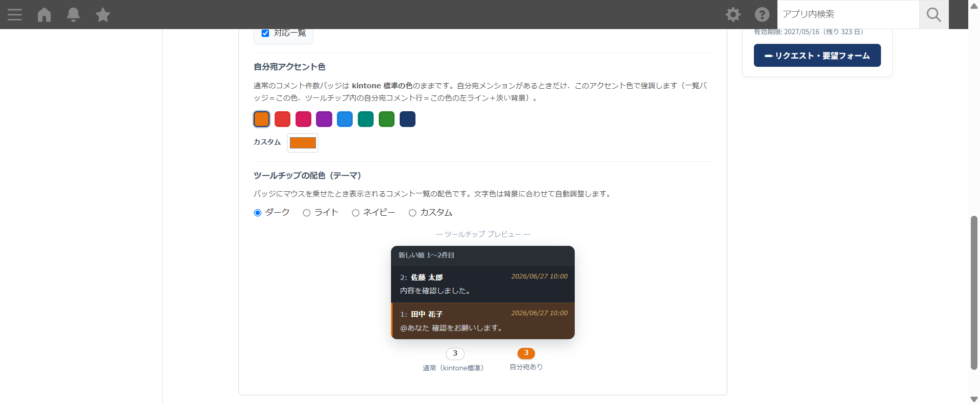The image size is (980, 405).
Task: Open the notifications bell icon
Action: click(73, 14)
